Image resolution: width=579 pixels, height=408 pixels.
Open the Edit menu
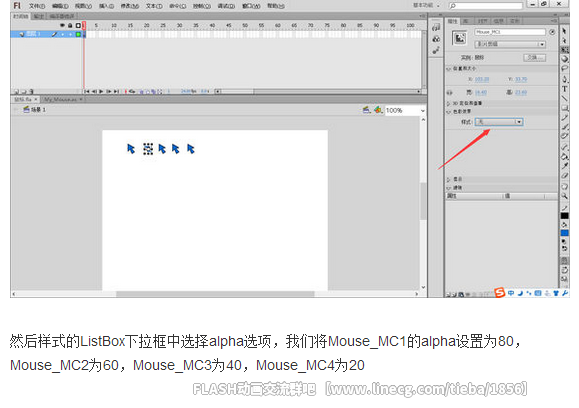click(60, 6)
